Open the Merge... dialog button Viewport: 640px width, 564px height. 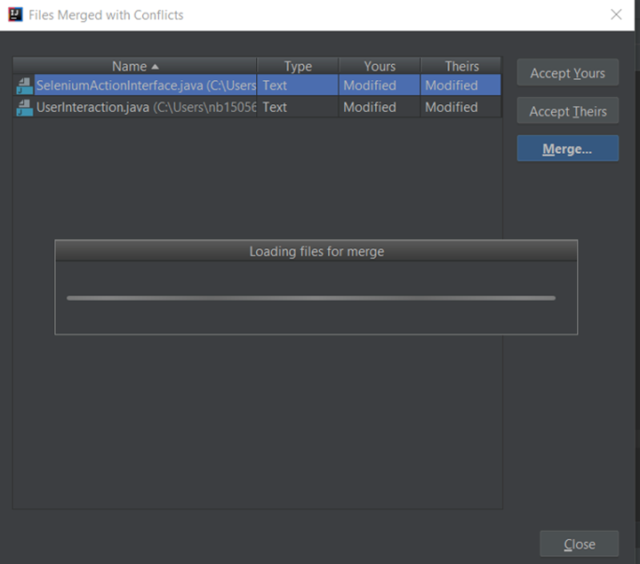click(567, 149)
